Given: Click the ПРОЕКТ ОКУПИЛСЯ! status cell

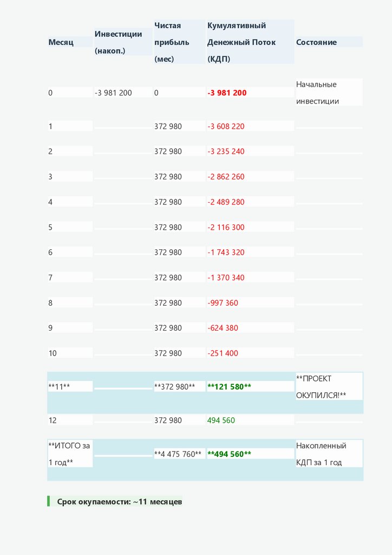Looking at the screenshot, I should click(x=321, y=386).
